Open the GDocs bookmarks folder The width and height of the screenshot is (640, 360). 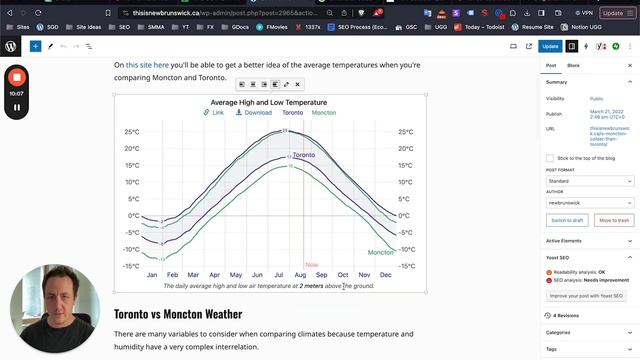(235, 27)
